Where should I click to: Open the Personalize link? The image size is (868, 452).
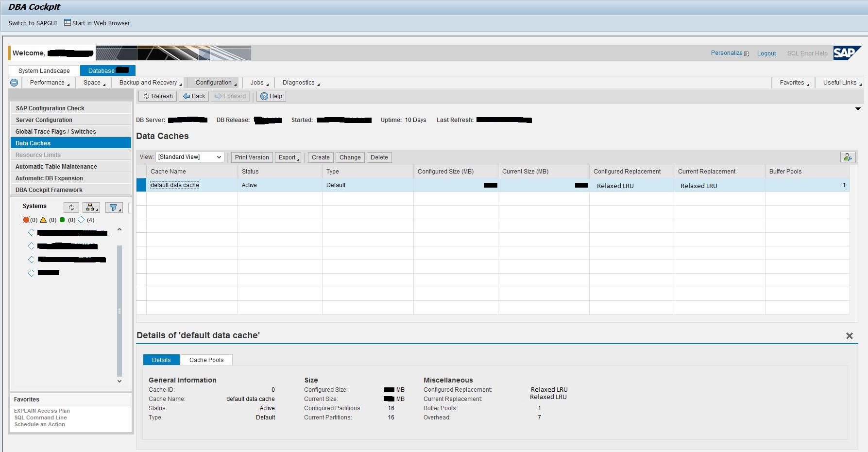pyautogui.click(x=727, y=53)
